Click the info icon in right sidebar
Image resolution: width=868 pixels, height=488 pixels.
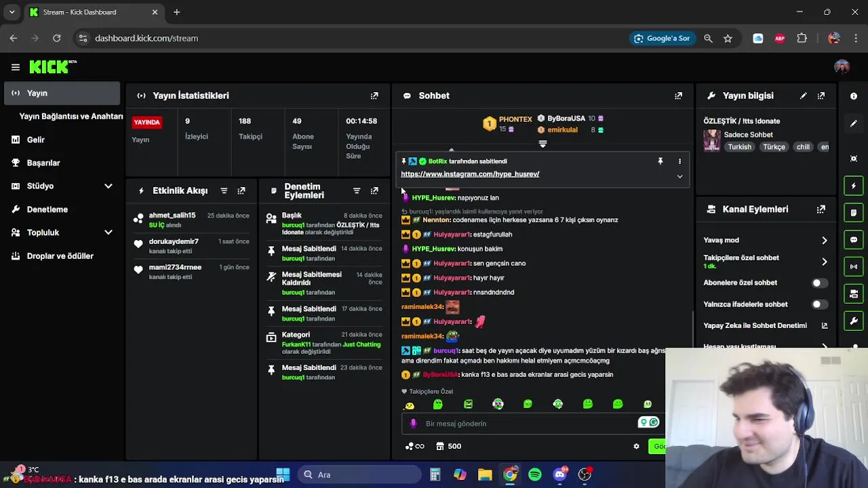click(854, 96)
